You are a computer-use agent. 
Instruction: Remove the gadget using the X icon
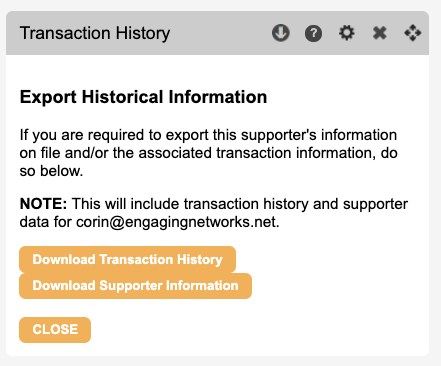click(380, 33)
